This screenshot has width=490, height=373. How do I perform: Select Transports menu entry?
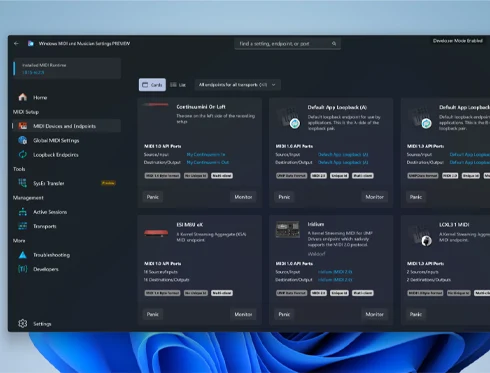[67, 226]
